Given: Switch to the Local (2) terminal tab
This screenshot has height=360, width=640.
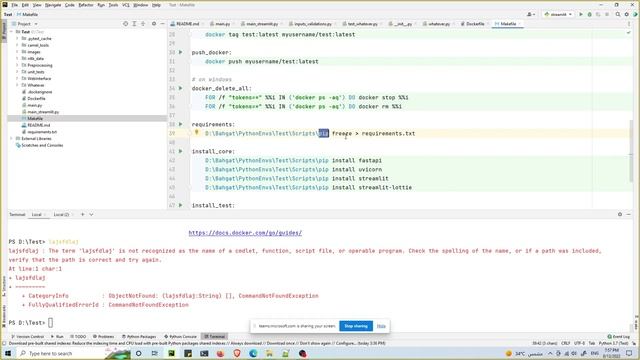Looking at the screenshot, I should click(x=62, y=214).
